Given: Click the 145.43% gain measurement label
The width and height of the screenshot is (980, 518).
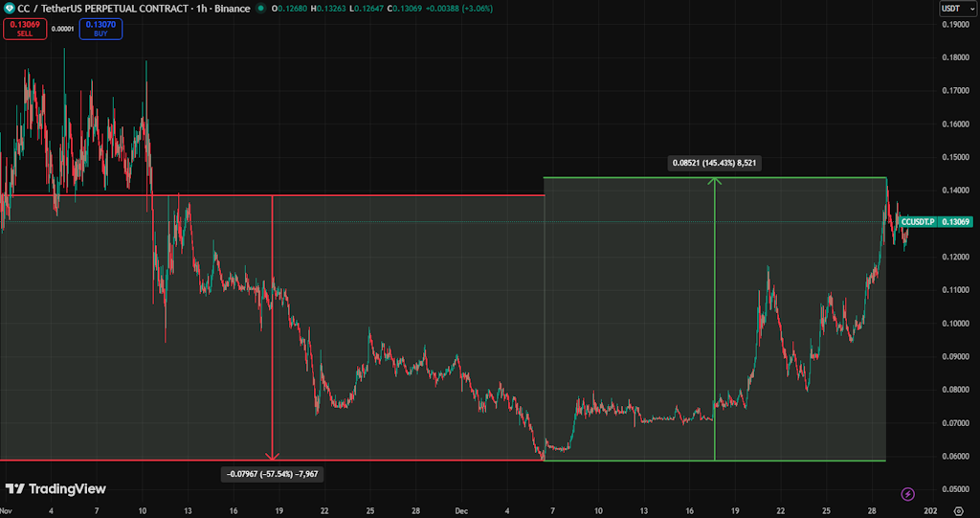Looking at the screenshot, I should pyautogui.click(x=716, y=163).
